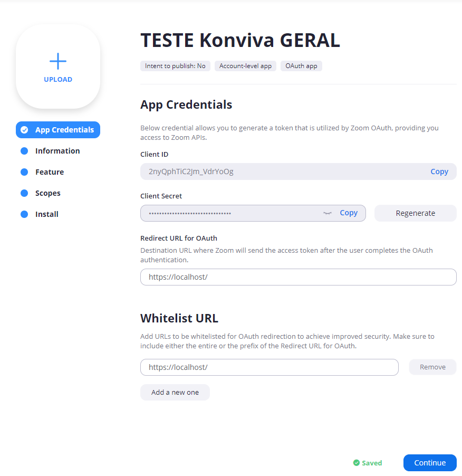Image resolution: width=462 pixels, height=476 pixels.
Task: Go to the Information step
Action: click(57, 151)
